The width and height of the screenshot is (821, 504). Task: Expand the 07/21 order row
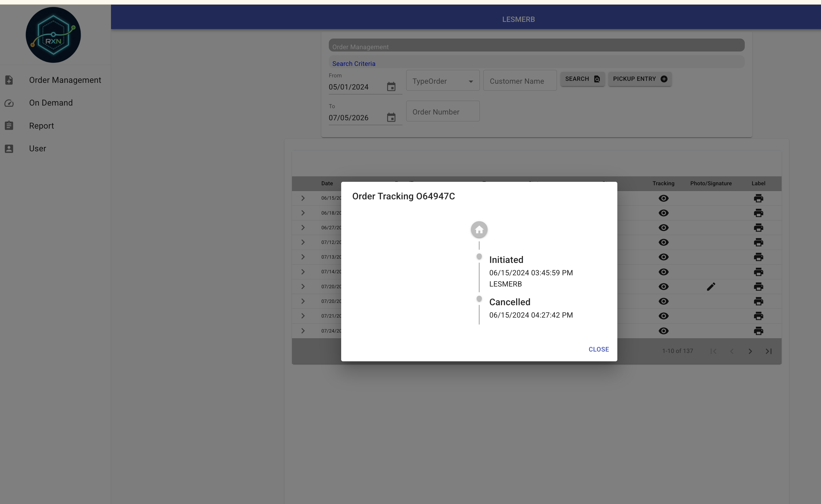pos(303,316)
